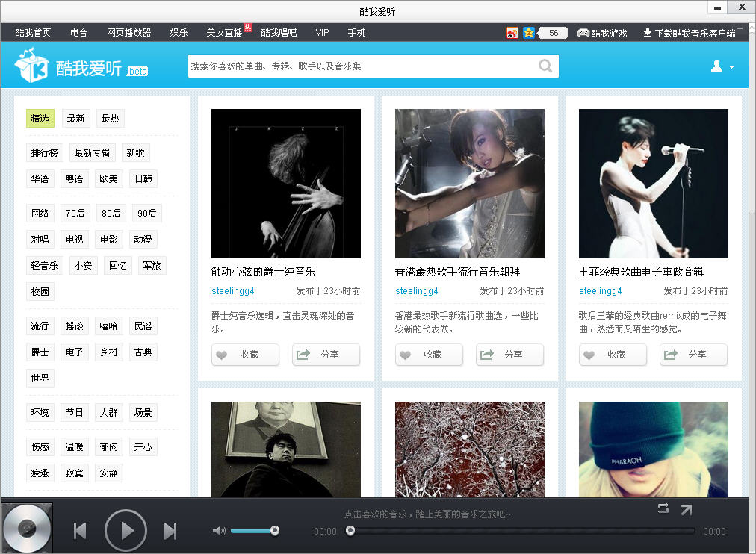Favorite the 触动心弦的爵士纯音乐 playlist
The width and height of the screenshot is (756, 554).
pos(245,355)
